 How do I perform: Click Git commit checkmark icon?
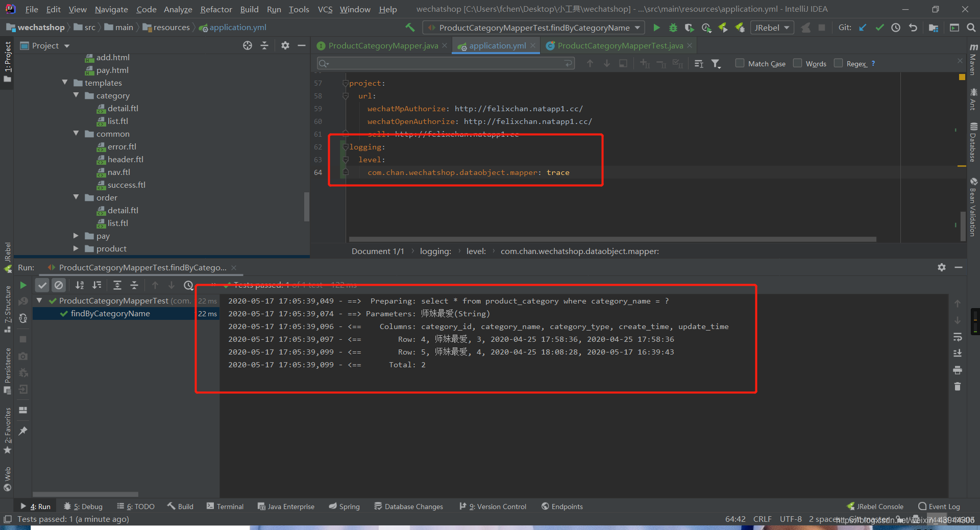coord(879,28)
